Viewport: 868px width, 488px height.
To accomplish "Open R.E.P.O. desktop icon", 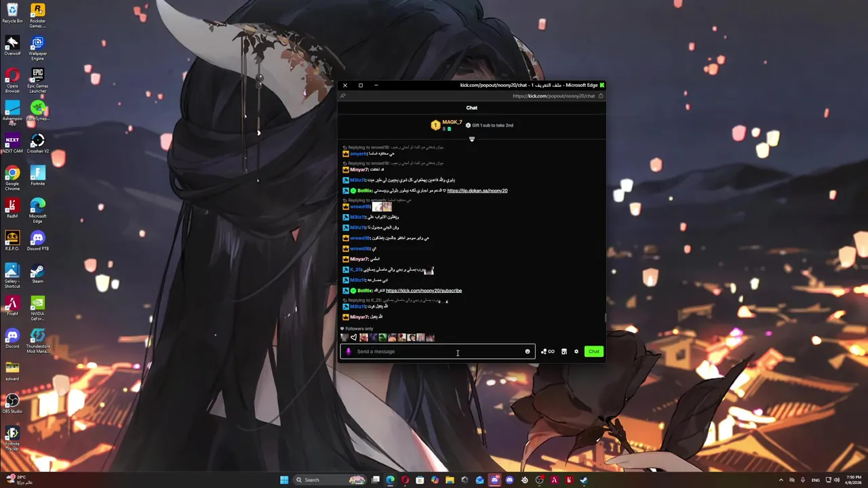I will [12, 241].
